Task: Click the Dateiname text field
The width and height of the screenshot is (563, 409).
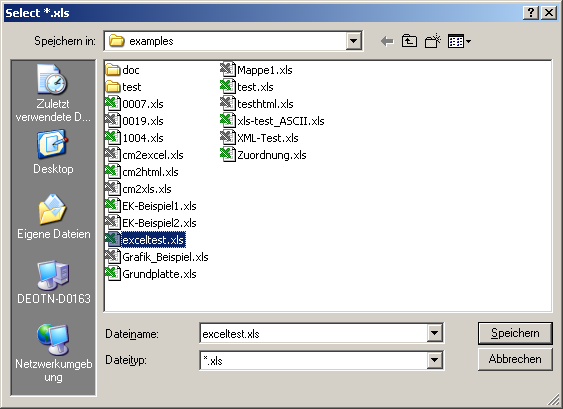Action: pos(313,334)
